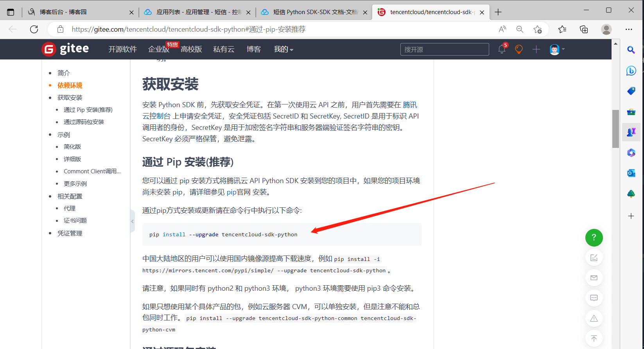Click the 搜开源 search field
This screenshot has width=644, height=349.
coord(445,49)
